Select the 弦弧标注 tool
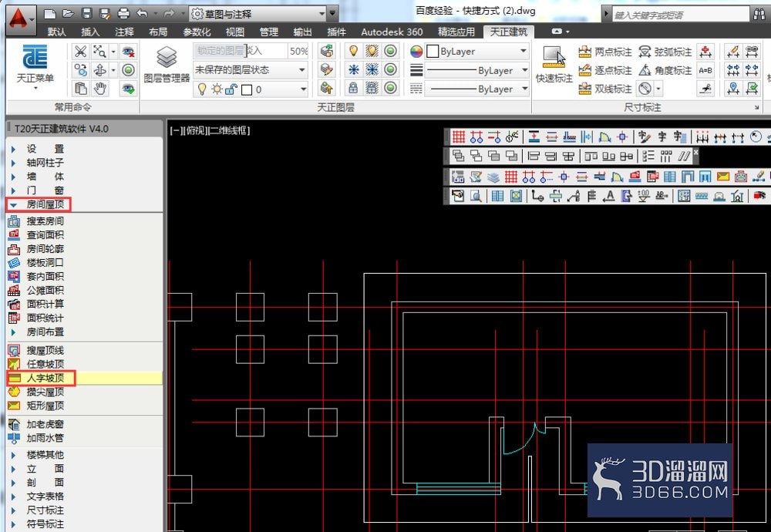 [665, 52]
